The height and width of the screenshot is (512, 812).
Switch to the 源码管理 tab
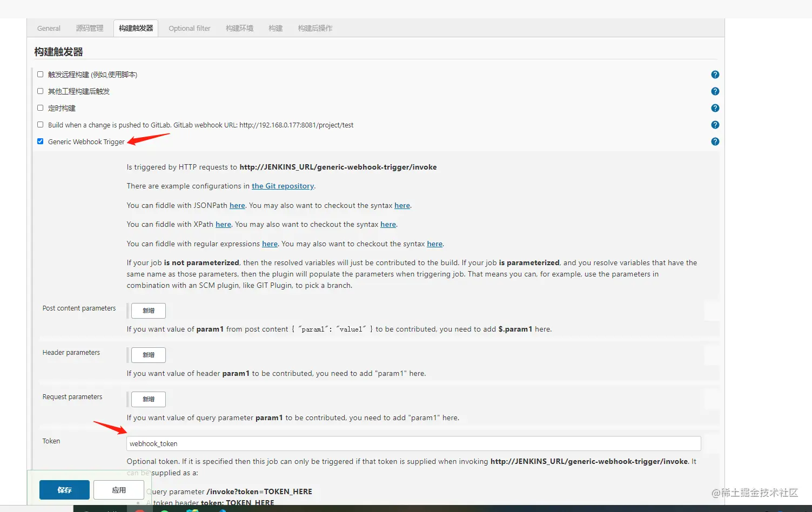(90, 28)
